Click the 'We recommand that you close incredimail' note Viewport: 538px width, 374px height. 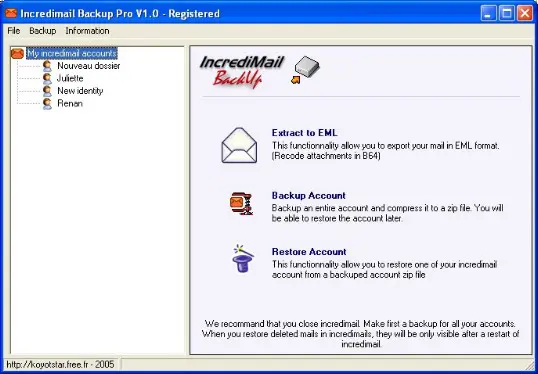[x=361, y=334]
